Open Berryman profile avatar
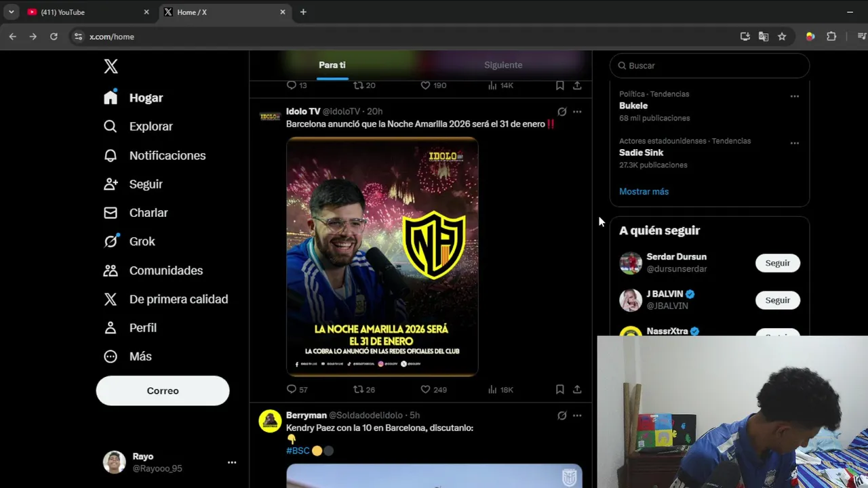The image size is (868, 488). (270, 421)
